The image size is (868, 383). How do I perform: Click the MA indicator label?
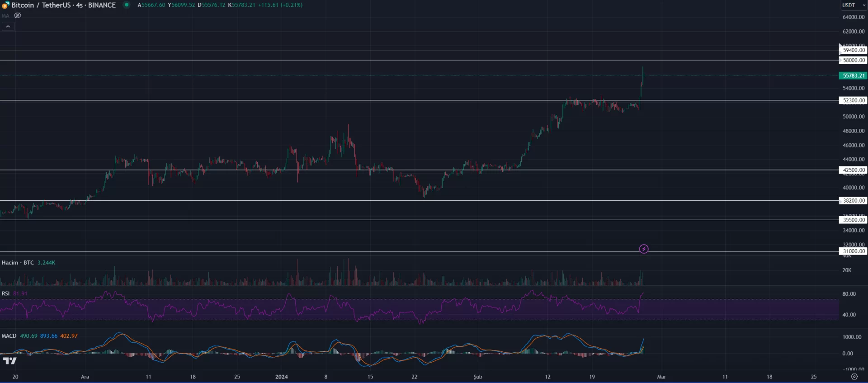5,16
